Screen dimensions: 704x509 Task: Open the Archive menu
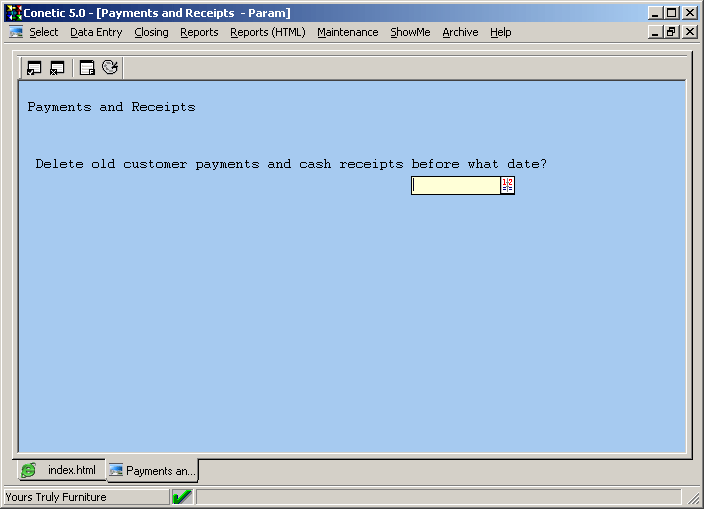point(460,32)
